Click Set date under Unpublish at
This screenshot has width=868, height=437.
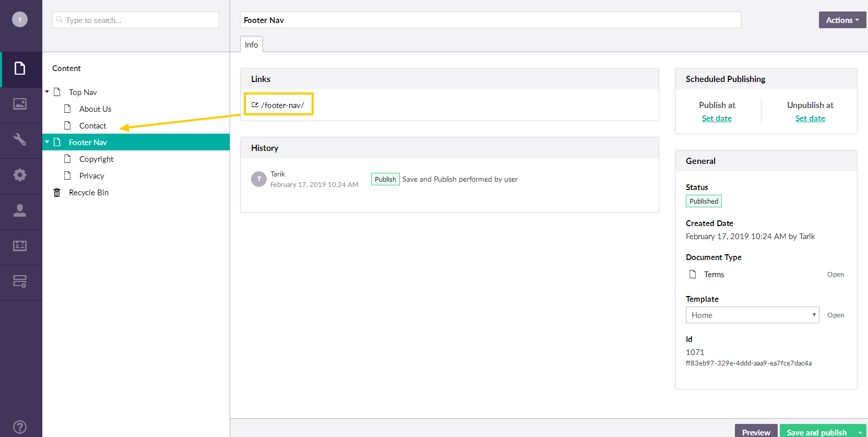(x=810, y=119)
